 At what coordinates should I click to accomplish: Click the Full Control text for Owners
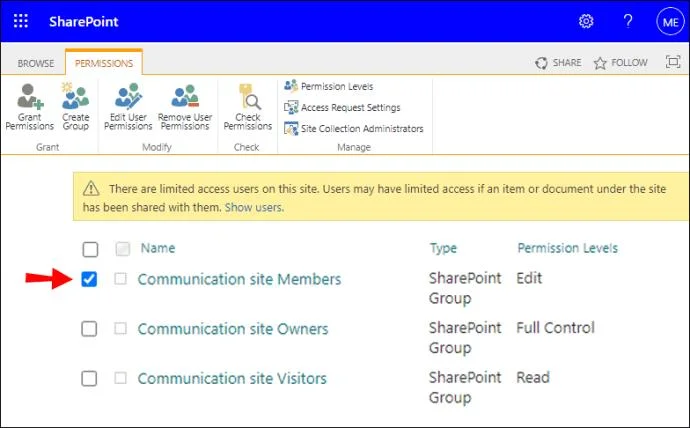pos(555,328)
